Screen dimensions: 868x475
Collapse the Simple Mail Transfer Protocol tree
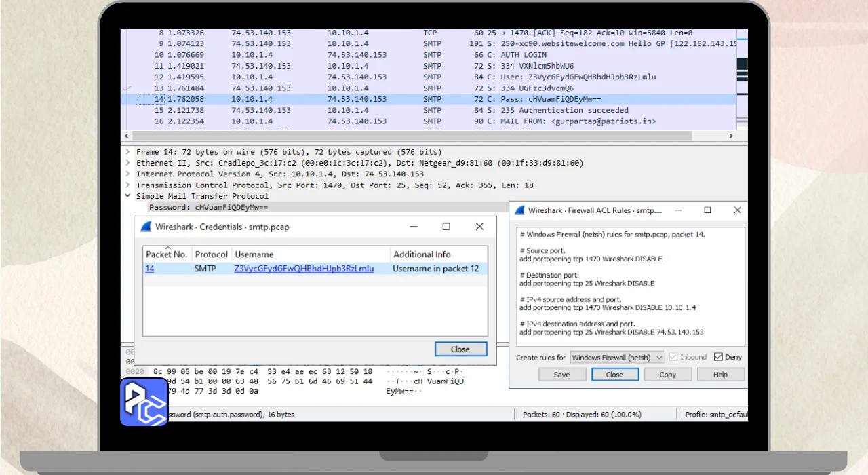pyautogui.click(x=127, y=196)
